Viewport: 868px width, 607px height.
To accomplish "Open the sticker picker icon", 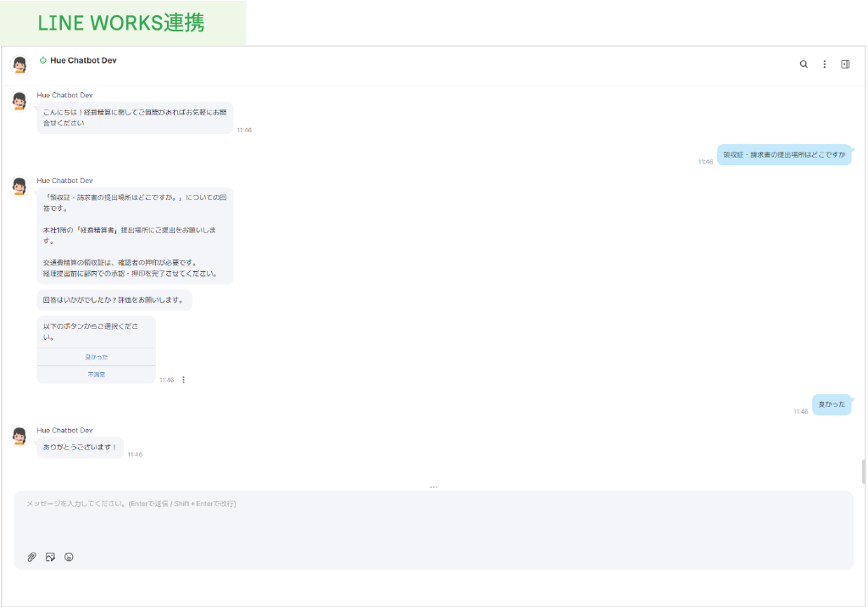I will click(x=50, y=557).
